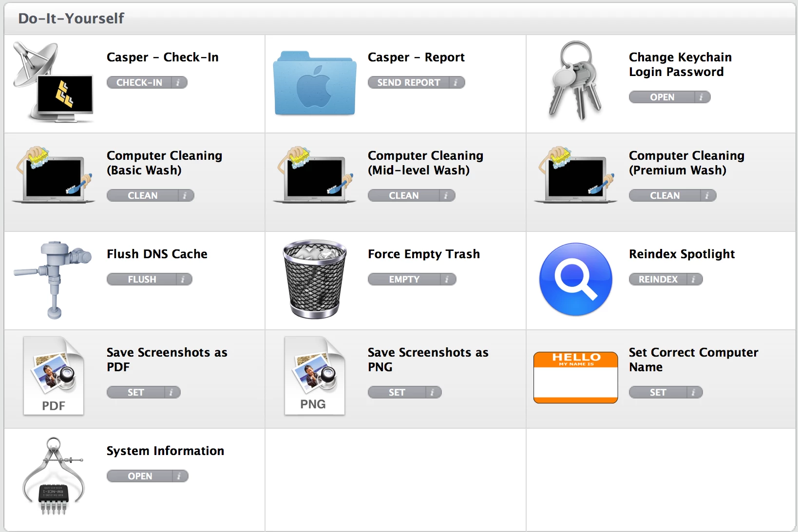The image size is (798, 532).
Task: Click the System Information calipers chip icon
Action: pyautogui.click(x=53, y=476)
